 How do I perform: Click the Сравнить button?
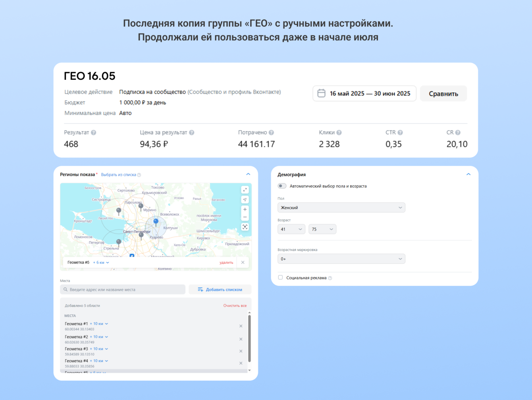point(443,94)
